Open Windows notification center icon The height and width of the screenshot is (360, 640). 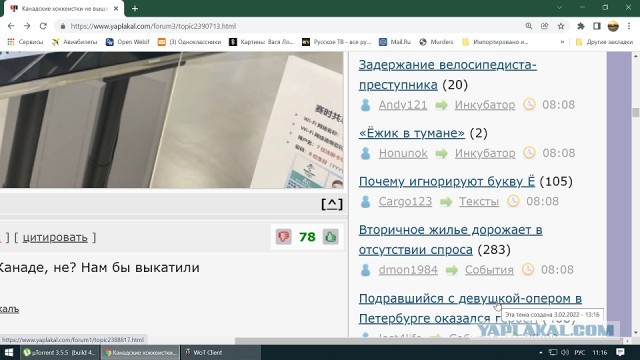[620, 352]
